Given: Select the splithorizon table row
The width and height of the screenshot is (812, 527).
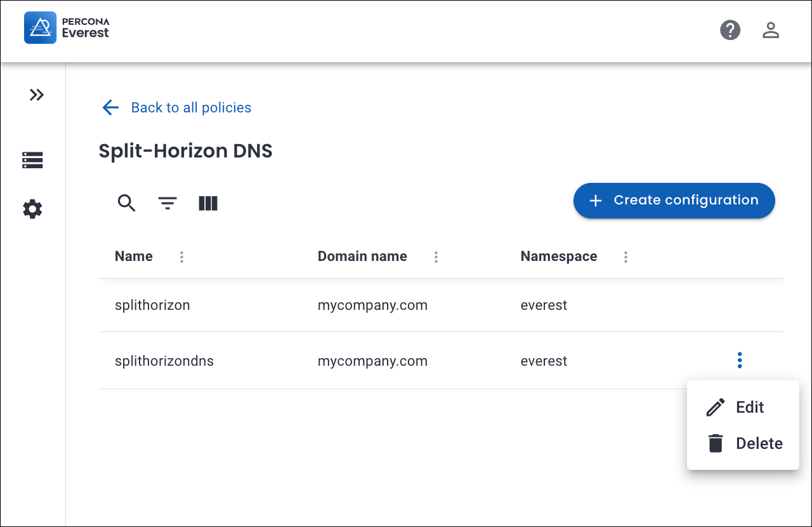Looking at the screenshot, I should [x=152, y=305].
